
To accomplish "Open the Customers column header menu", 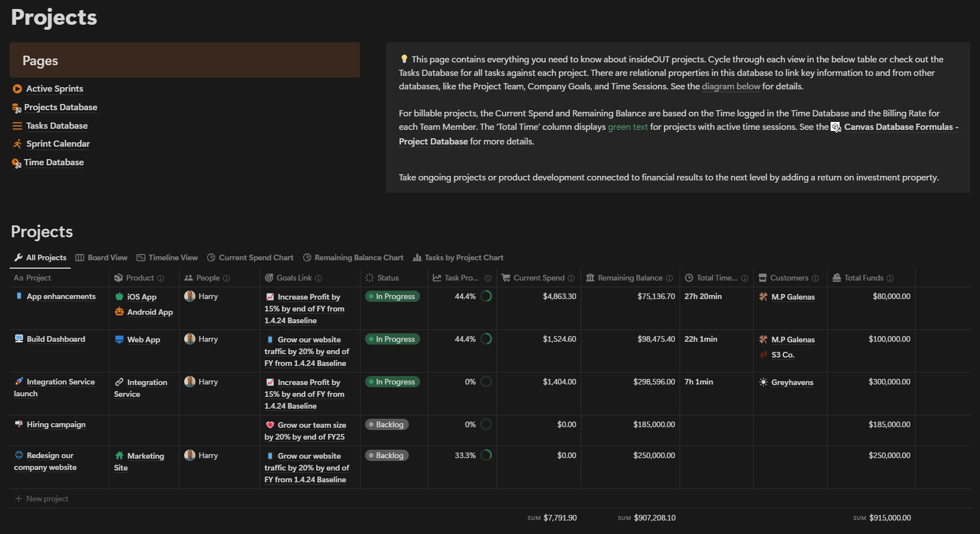I will (x=790, y=278).
